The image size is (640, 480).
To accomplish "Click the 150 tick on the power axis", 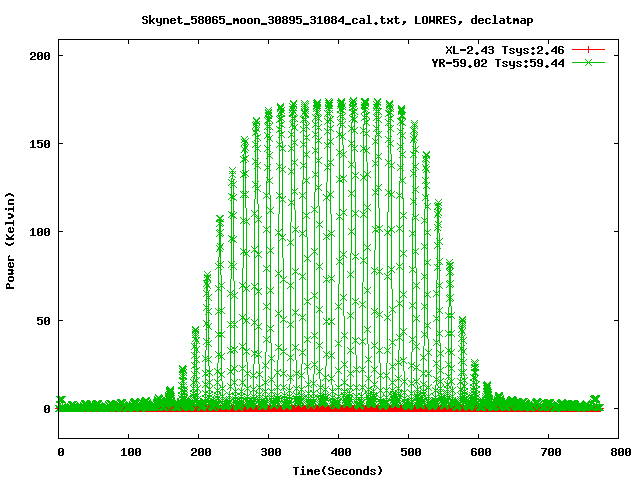I will click(x=40, y=144).
